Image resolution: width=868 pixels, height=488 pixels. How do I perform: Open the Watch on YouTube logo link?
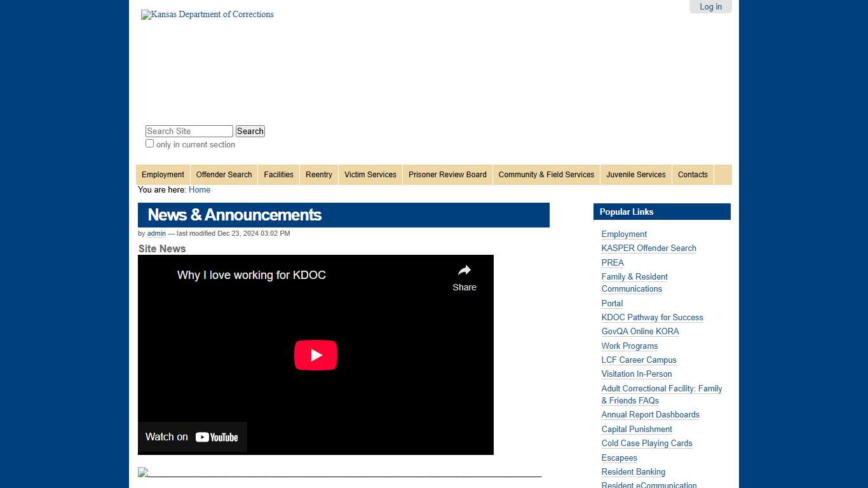[x=193, y=437]
